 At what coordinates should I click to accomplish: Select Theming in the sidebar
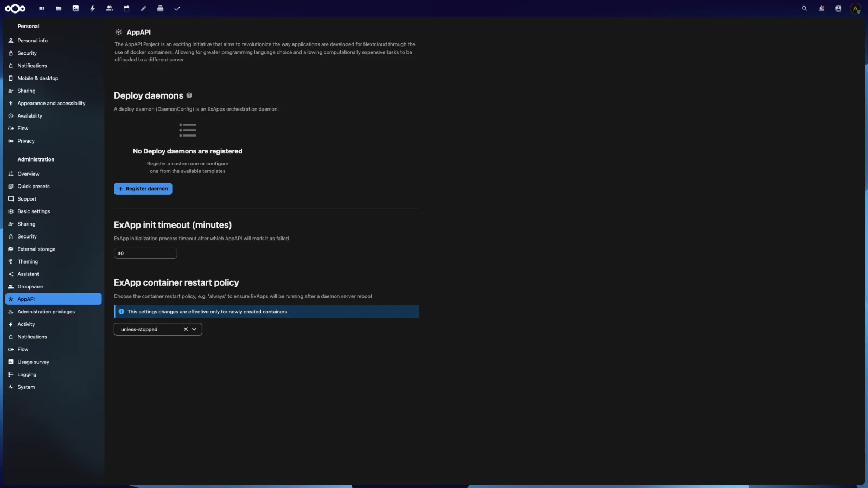(x=54, y=261)
